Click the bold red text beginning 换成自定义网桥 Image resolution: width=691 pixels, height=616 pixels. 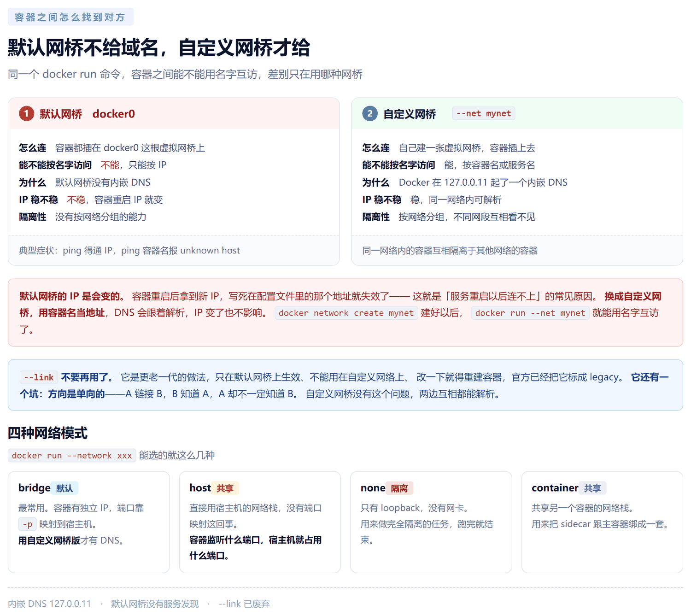340,305
